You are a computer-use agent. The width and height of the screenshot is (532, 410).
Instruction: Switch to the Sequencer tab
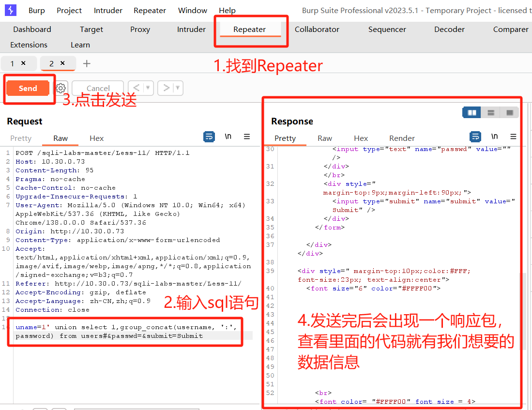[x=387, y=30]
